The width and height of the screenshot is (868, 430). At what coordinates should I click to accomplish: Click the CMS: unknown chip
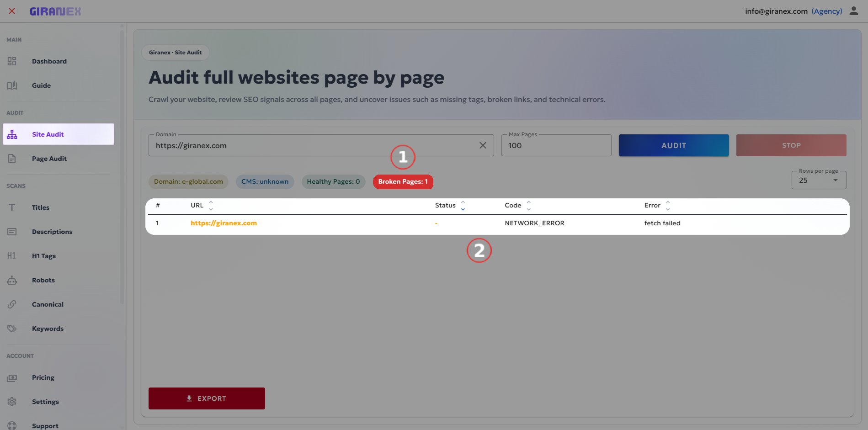pos(265,182)
